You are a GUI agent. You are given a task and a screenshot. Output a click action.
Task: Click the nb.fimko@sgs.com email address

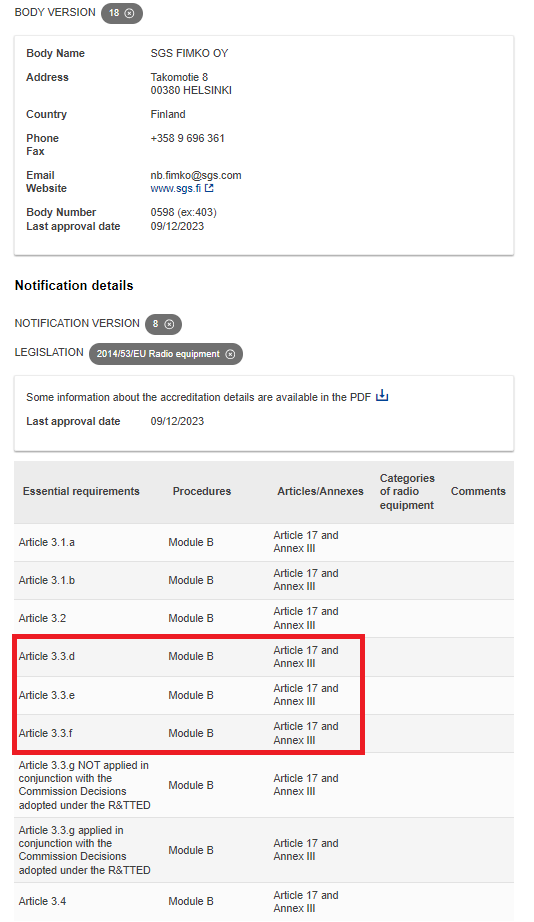(196, 175)
